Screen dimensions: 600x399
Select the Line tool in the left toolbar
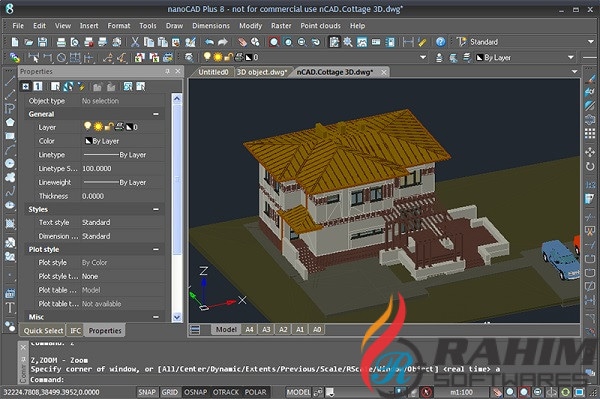(x=10, y=81)
